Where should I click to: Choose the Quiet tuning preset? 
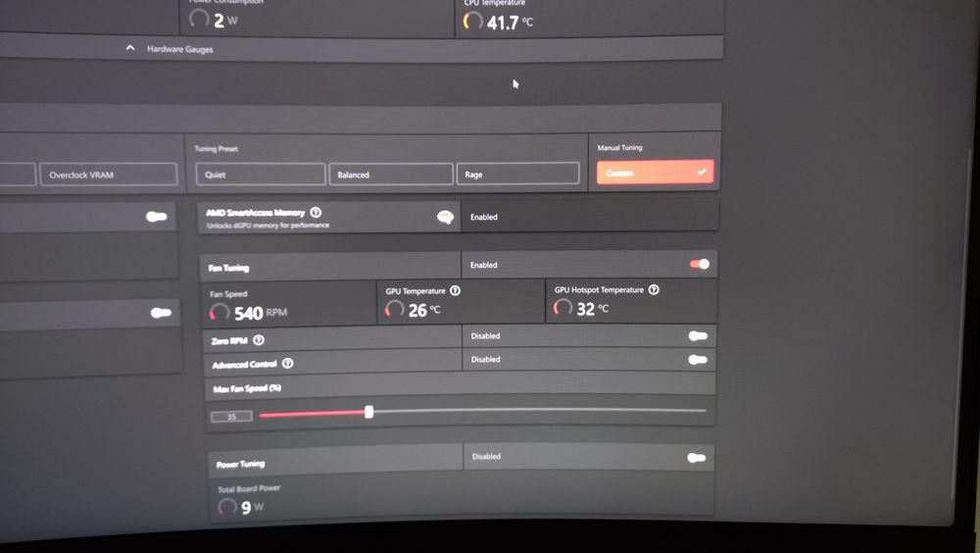point(261,174)
